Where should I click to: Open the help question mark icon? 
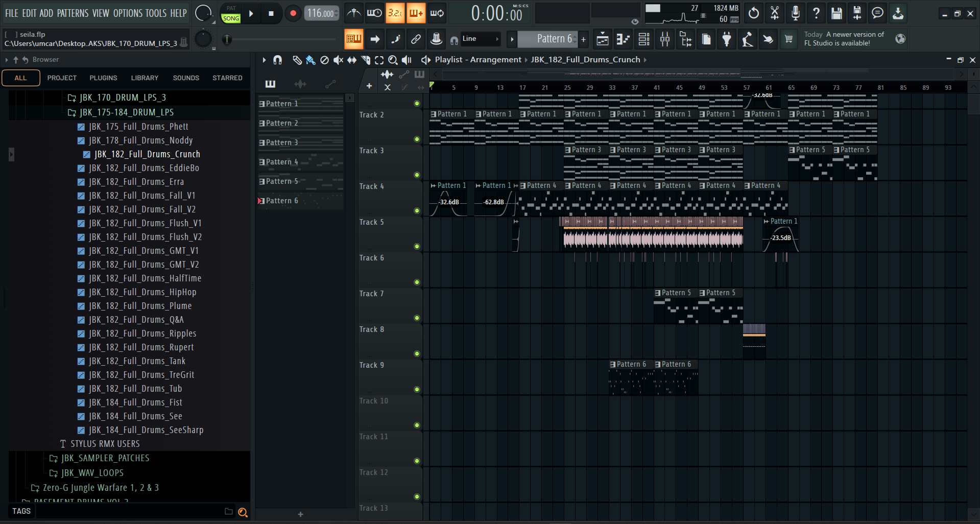[816, 13]
